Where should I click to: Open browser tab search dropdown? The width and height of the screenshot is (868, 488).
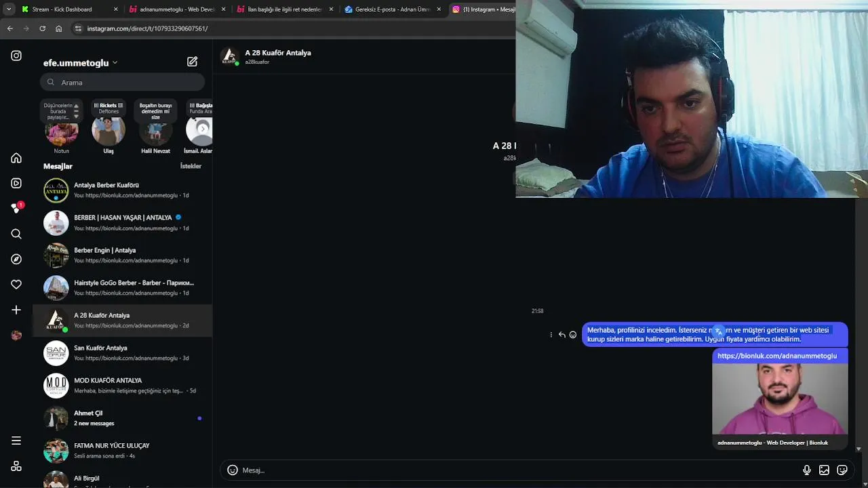[8, 9]
